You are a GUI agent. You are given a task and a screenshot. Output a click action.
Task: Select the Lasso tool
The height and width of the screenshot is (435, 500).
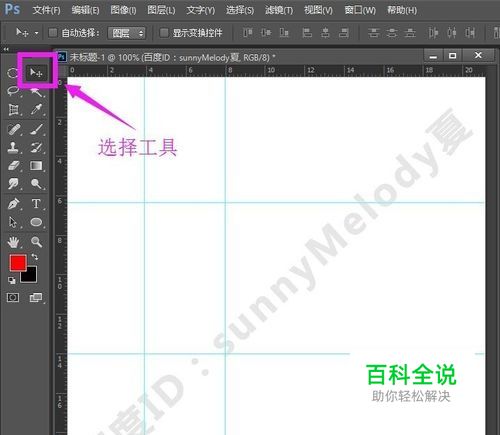click(x=13, y=91)
